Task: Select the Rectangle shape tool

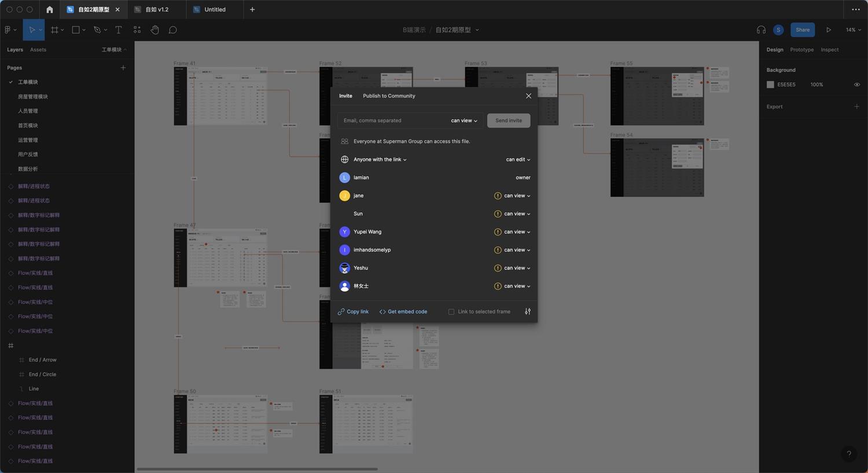Action: point(76,30)
